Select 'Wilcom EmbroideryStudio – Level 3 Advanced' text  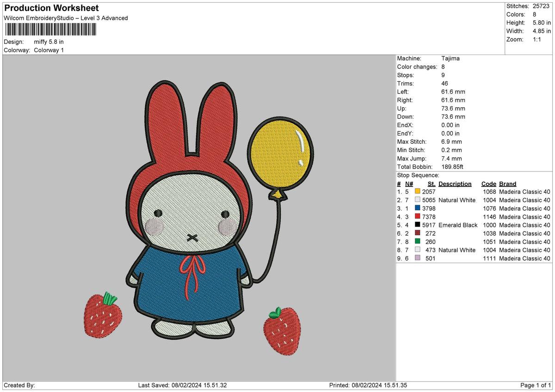pyautogui.click(x=66, y=18)
